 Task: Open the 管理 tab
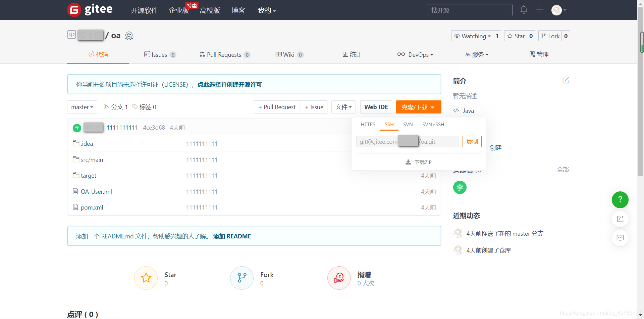coord(539,54)
